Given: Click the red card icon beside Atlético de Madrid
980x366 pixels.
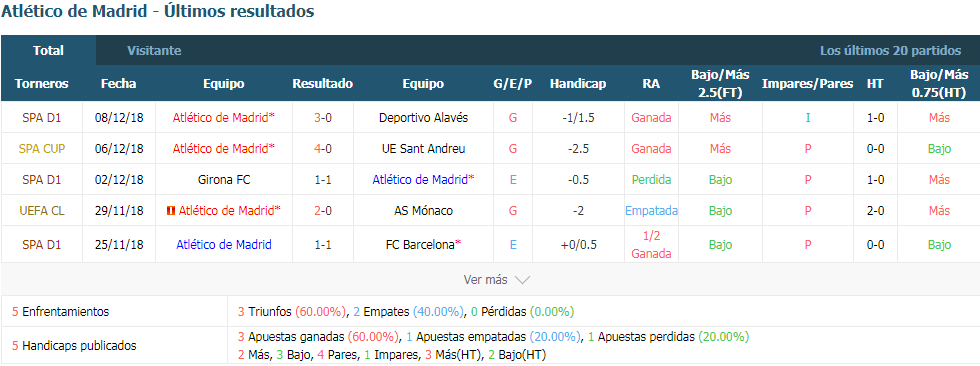Looking at the screenshot, I should (171, 211).
